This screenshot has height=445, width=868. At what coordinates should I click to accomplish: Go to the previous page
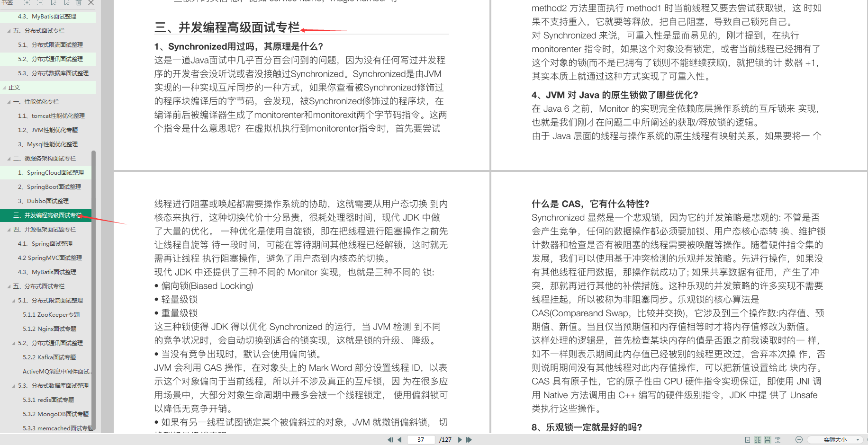(x=399, y=440)
